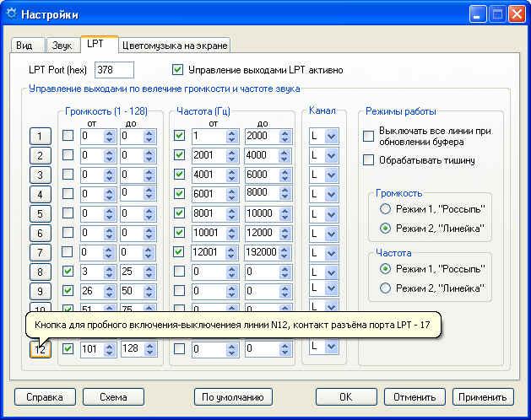
Task: Open channel dropdown for row 12
Action: [x=331, y=347]
